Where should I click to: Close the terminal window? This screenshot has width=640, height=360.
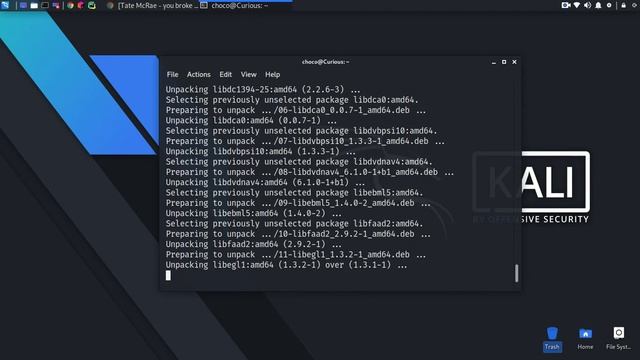pyautogui.click(x=514, y=62)
